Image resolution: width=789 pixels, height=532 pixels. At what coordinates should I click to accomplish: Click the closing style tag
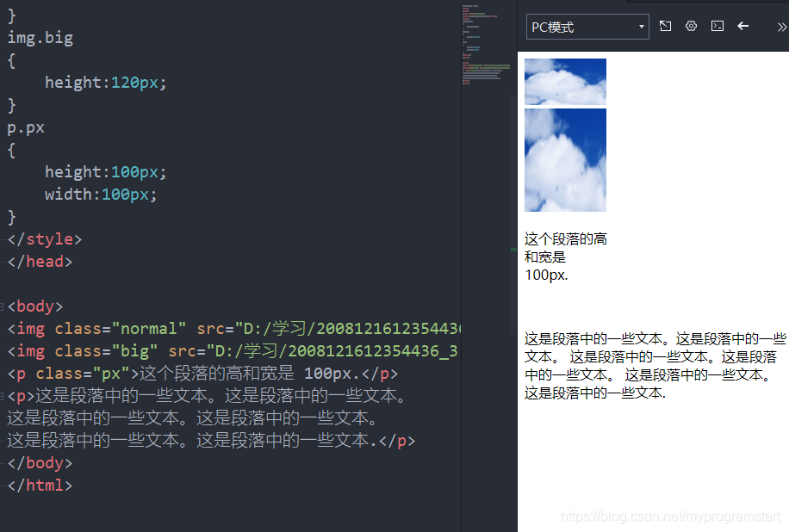[x=45, y=238]
